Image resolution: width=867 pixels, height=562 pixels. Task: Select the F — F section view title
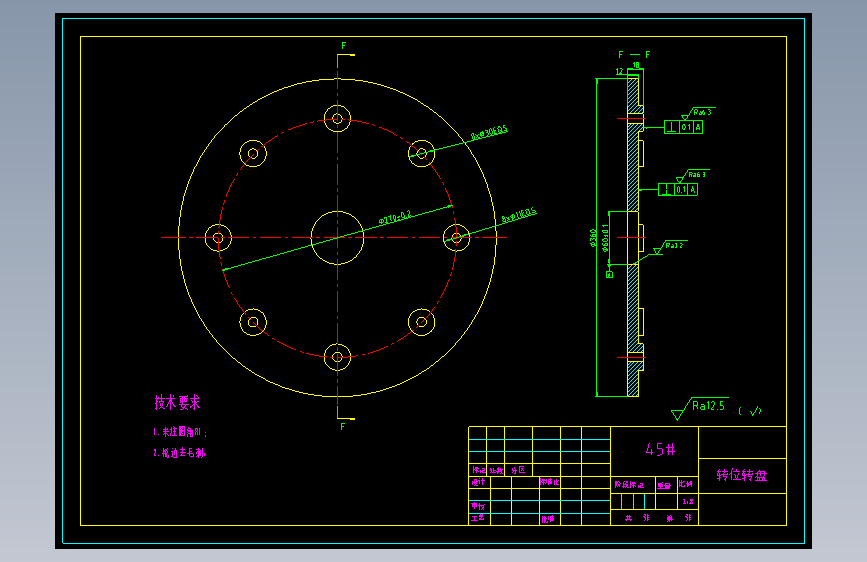click(634, 55)
